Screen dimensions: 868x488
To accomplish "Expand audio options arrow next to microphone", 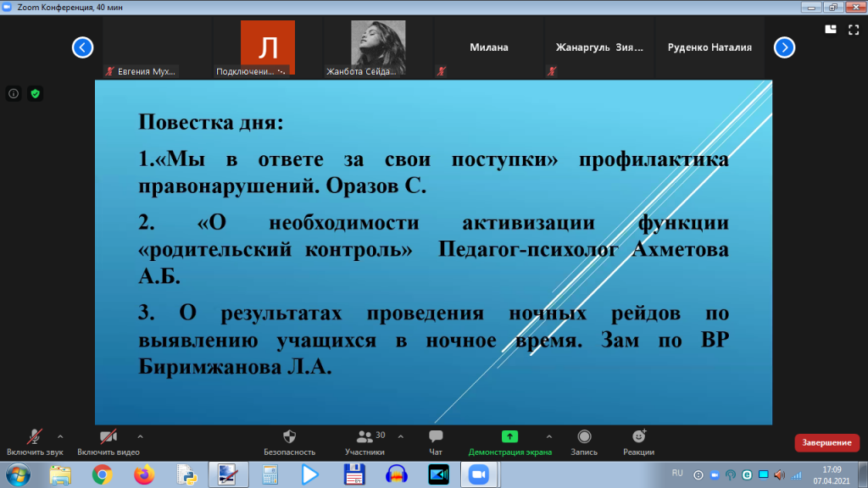I will pyautogui.click(x=60, y=436).
